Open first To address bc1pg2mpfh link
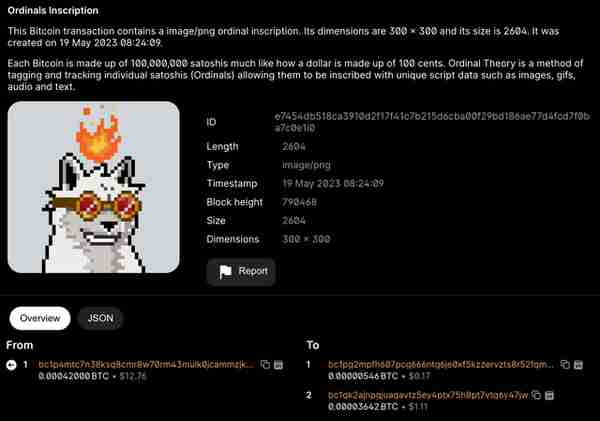Screen dimensions: 600x421 coord(441,364)
